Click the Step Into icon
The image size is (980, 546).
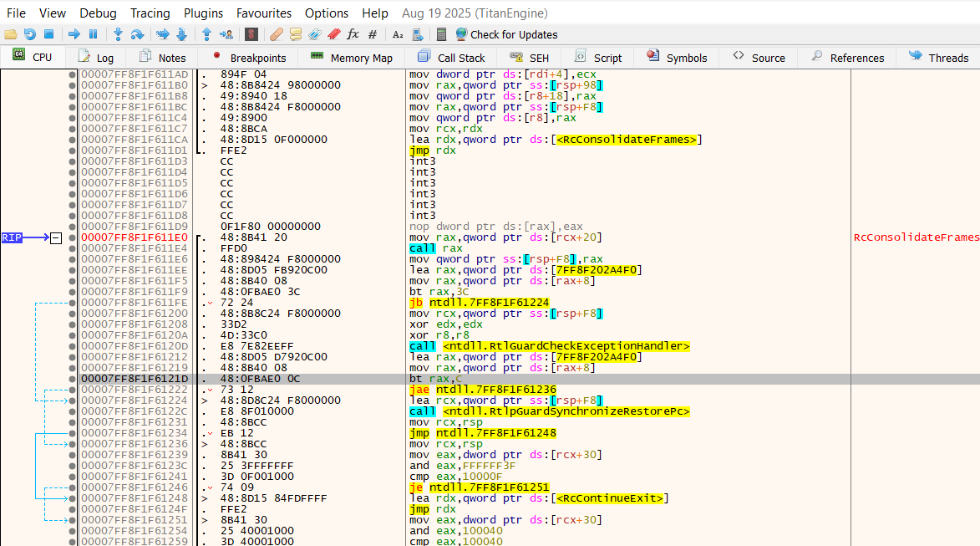[x=118, y=34]
